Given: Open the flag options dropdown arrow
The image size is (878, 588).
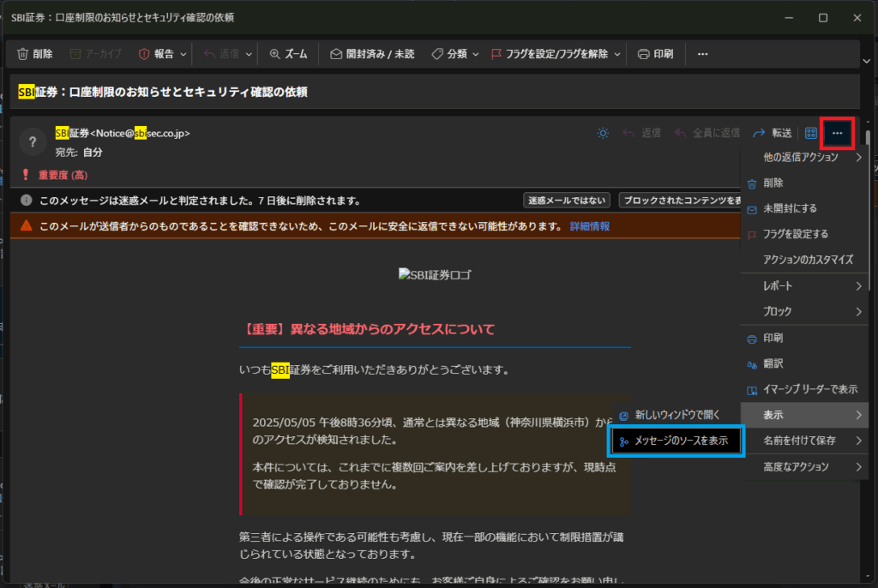Looking at the screenshot, I should [617, 54].
